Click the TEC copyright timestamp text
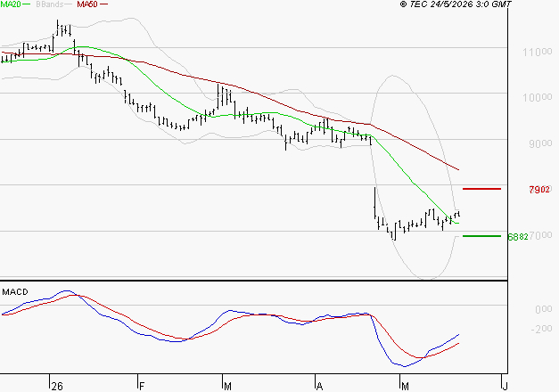Screen dimensions: 559x392 [456, 4]
